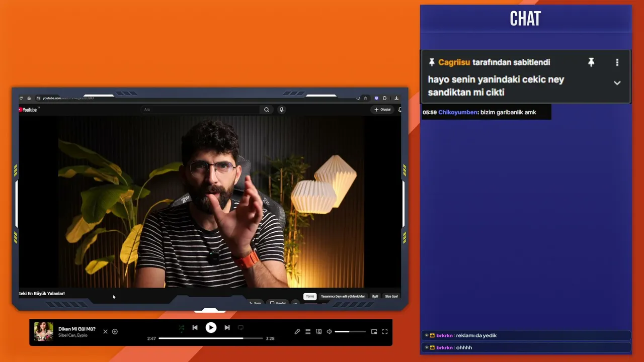
Task: Collapse the pinned chat message chevron
Action: [617, 83]
